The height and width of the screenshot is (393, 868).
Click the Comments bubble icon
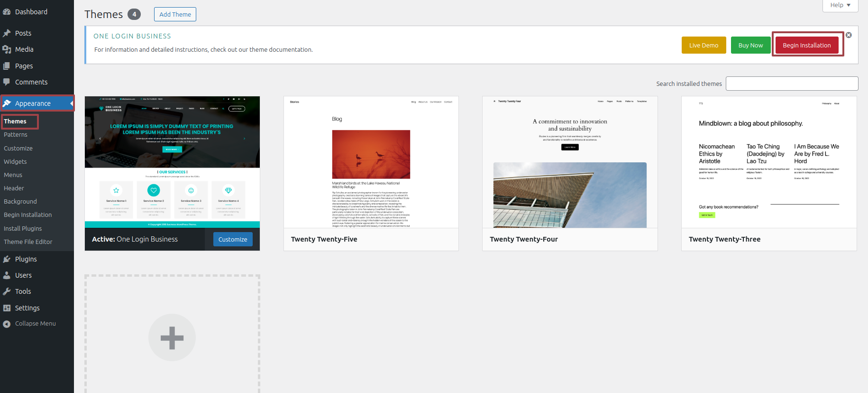(7, 82)
